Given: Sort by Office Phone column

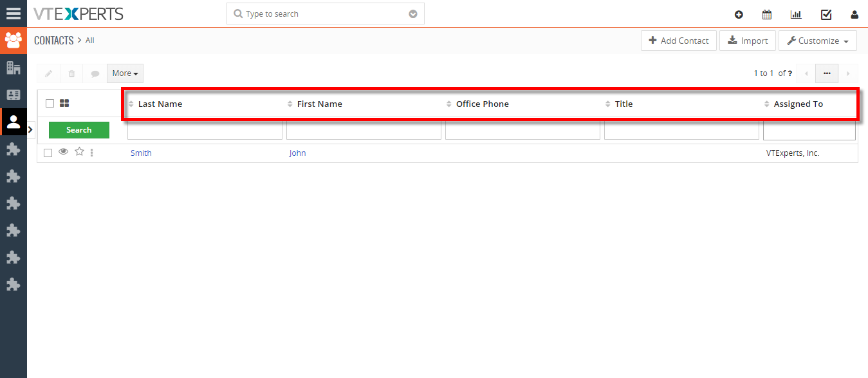Looking at the screenshot, I should click(482, 104).
